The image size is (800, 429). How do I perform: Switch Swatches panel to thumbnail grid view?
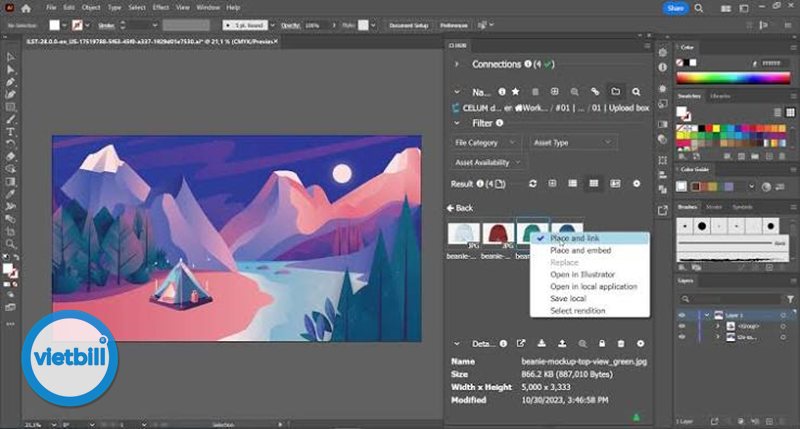click(x=790, y=112)
